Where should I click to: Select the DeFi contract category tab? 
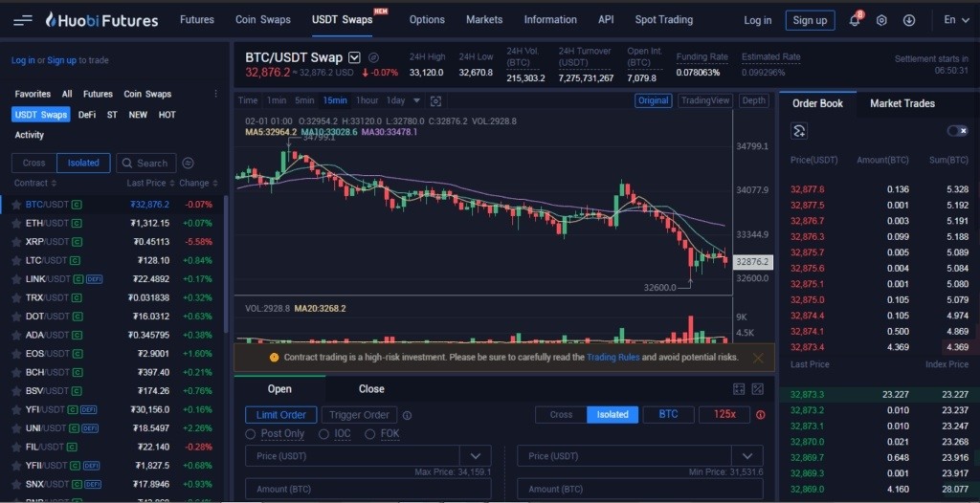(87, 115)
